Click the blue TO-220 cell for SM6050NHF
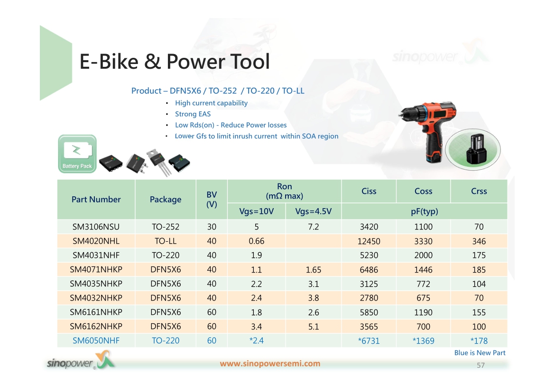This screenshot has width=555, height=392. click(165, 341)
